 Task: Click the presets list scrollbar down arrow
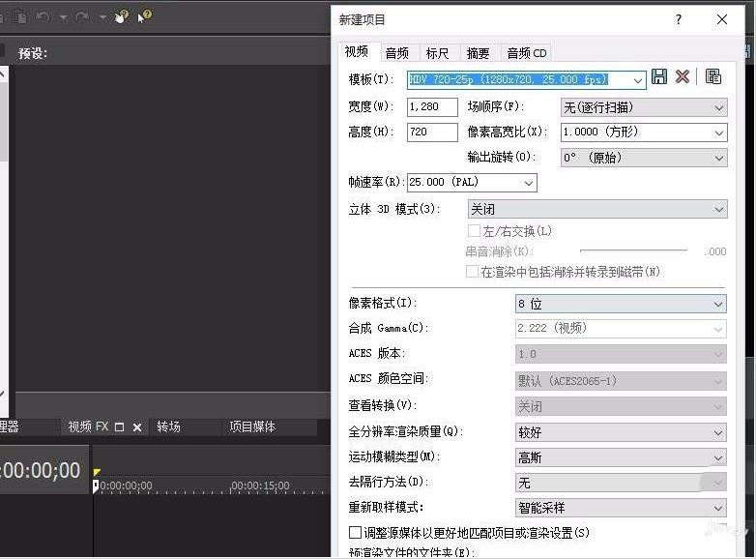point(2,393)
